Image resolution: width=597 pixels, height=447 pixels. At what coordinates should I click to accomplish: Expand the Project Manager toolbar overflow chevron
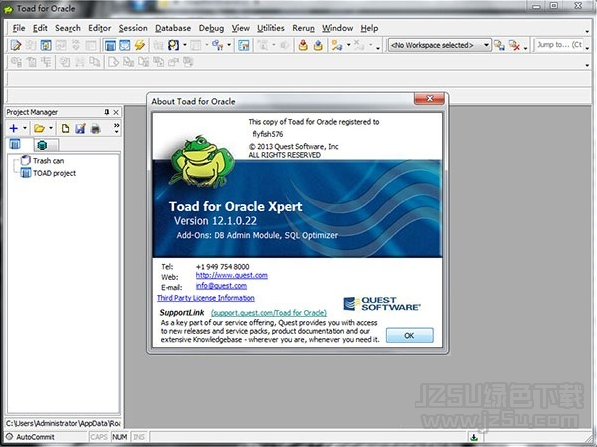tap(117, 128)
